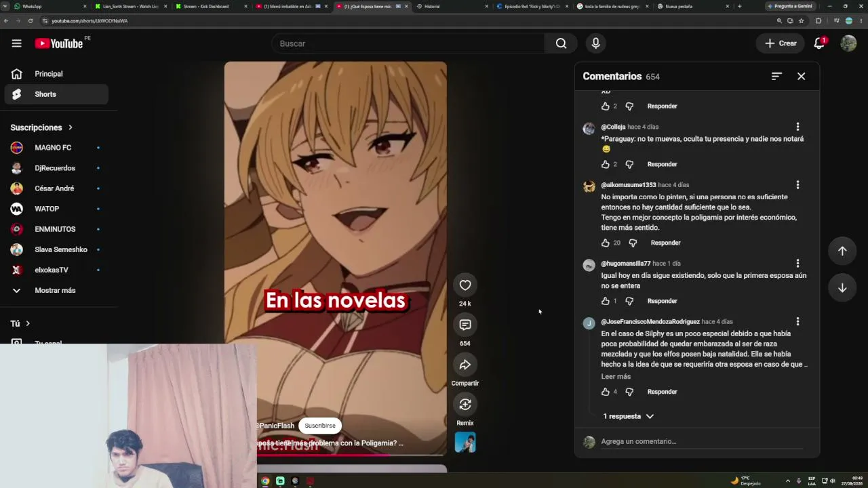Click the Suscribirse button on the short
868x488 pixels.
click(320, 426)
